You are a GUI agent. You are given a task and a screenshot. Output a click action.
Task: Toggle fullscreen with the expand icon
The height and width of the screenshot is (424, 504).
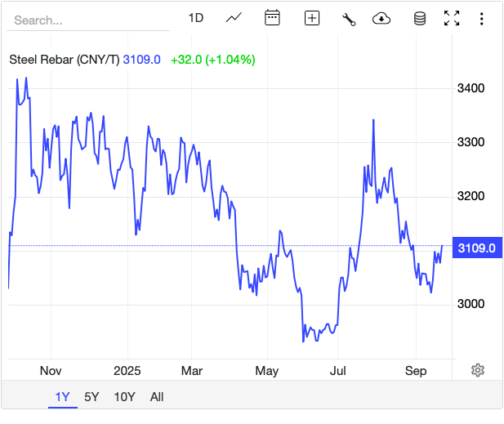click(452, 19)
